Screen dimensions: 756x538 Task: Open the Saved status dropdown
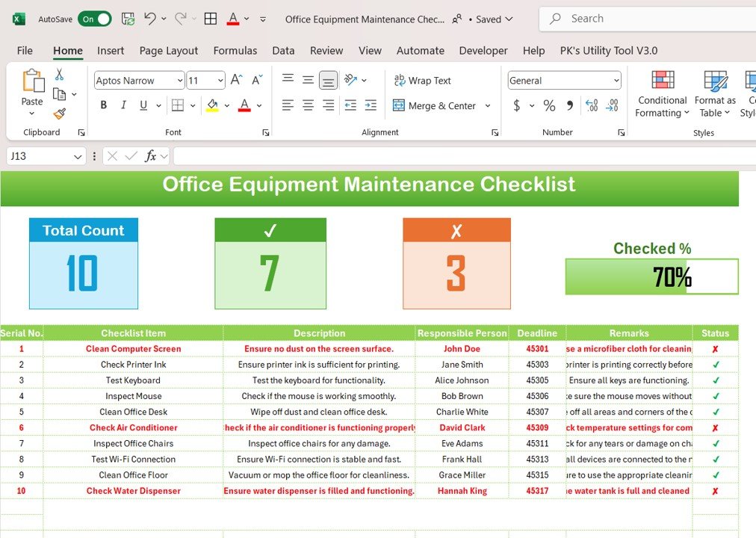click(x=495, y=19)
